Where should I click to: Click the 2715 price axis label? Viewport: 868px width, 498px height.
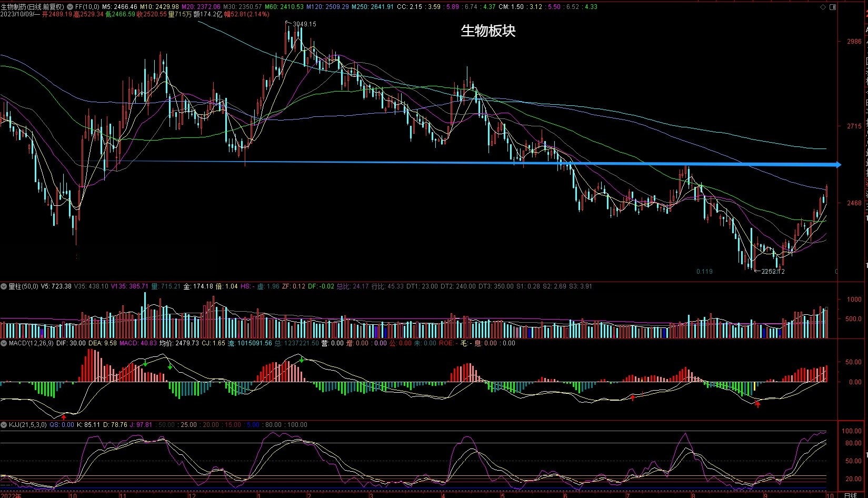click(x=854, y=126)
